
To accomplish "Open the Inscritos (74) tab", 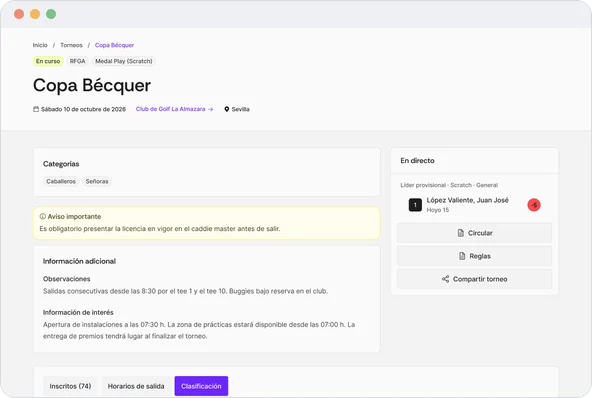I will (70, 386).
